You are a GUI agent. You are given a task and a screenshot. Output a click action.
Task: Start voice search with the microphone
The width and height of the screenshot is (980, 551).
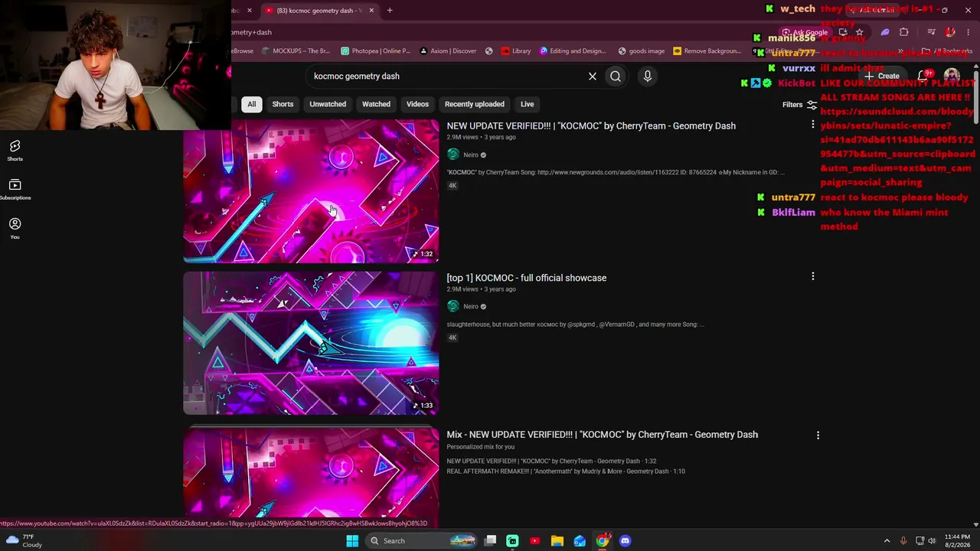coord(648,77)
